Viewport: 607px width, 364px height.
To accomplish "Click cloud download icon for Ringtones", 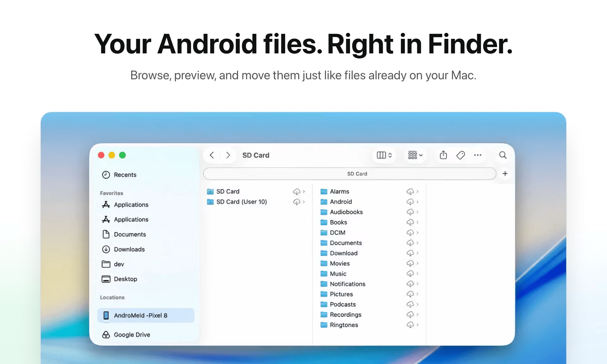I will point(410,325).
